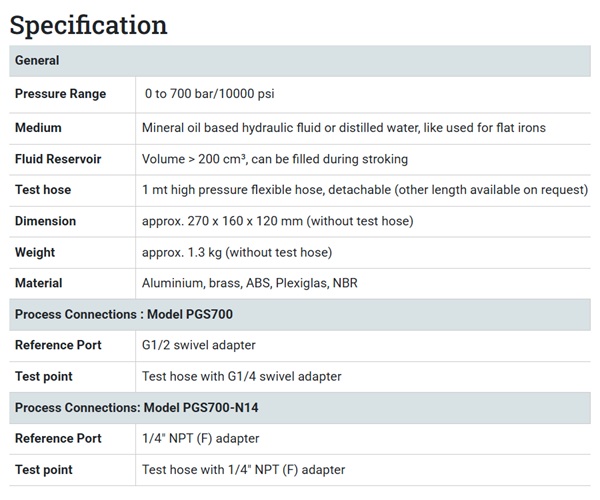Click the Medium row label
The height and width of the screenshot is (500, 600).
pos(38,128)
